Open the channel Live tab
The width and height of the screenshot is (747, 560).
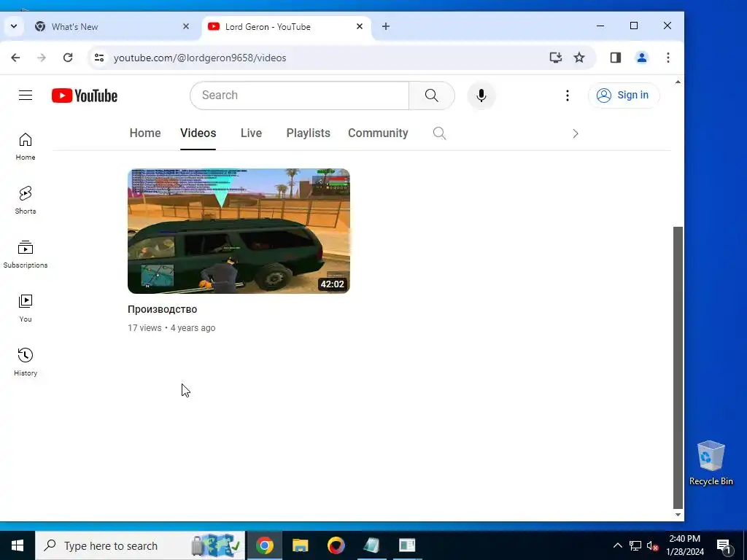[x=251, y=133]
